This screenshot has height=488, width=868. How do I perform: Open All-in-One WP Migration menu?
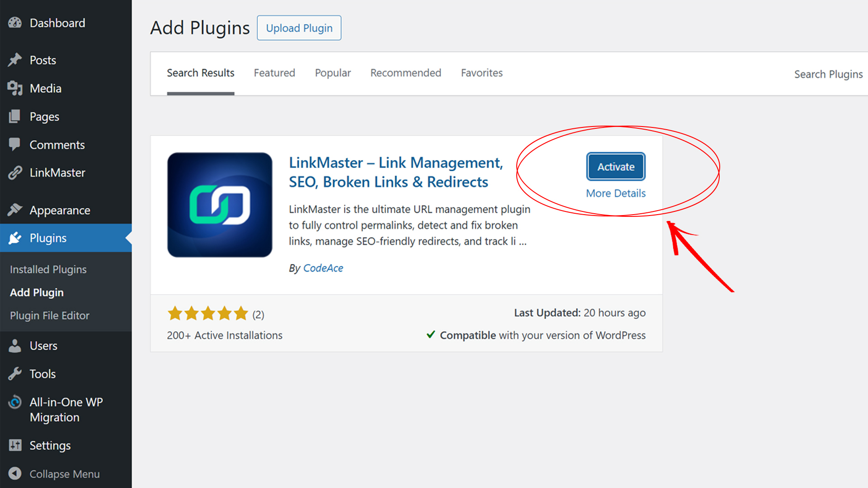[x=66, y=409]
